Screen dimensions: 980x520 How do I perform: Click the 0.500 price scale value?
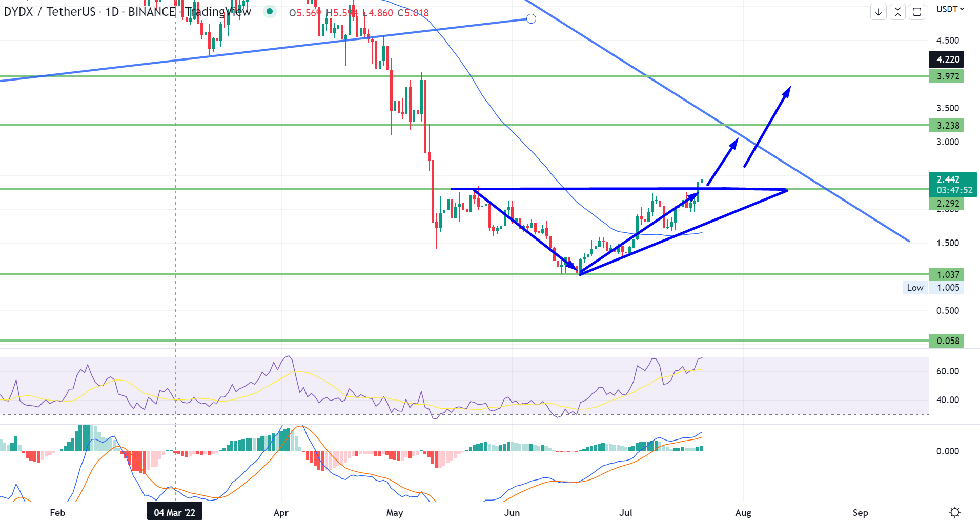tap(948, 311)
